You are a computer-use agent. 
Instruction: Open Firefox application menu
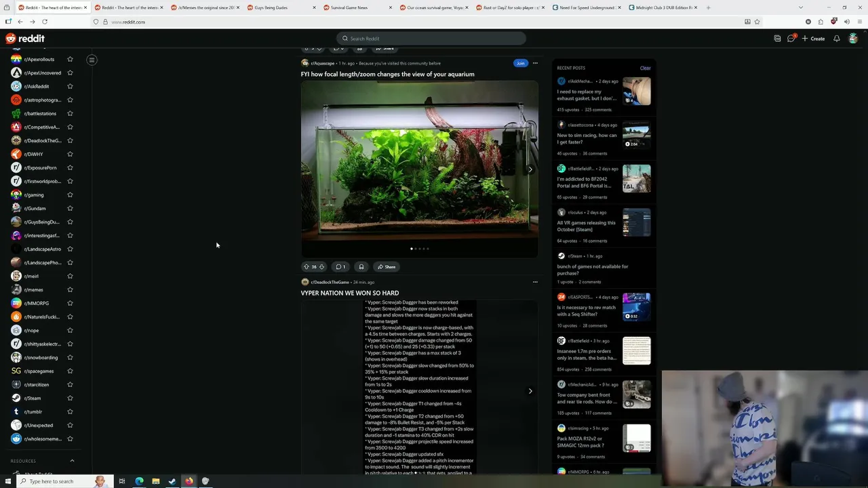pyautogui.click(x=860, y=22)
